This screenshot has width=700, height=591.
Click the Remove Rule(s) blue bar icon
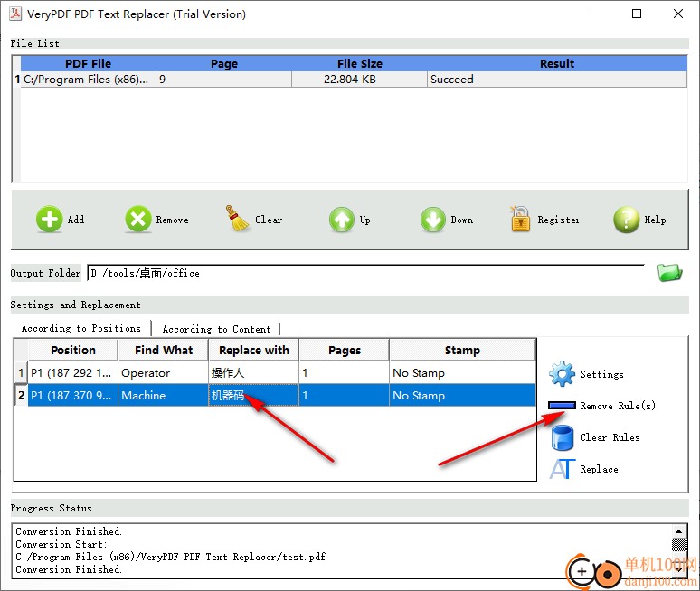tap(562, 406)
